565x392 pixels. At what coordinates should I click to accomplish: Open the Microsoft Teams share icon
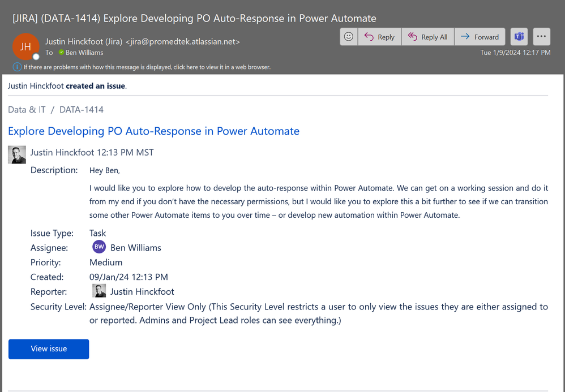point(519,37)
